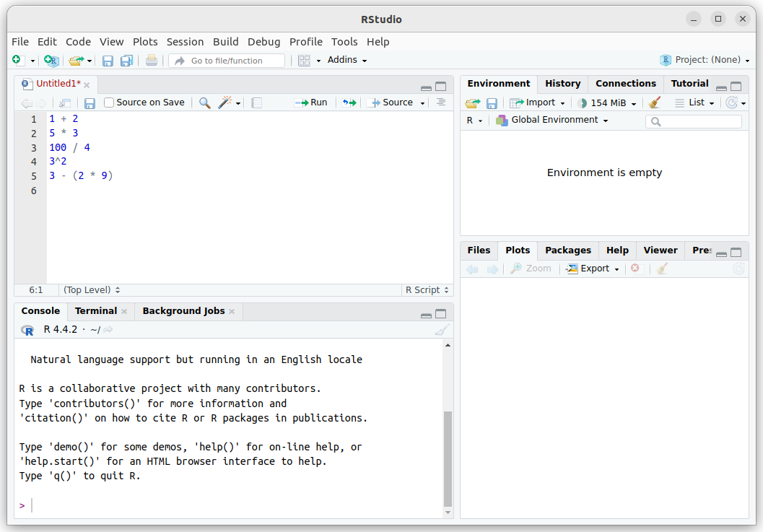Open the (Top Level) scope selector
The width and height of the screenshot is (763, 532).
92,290
